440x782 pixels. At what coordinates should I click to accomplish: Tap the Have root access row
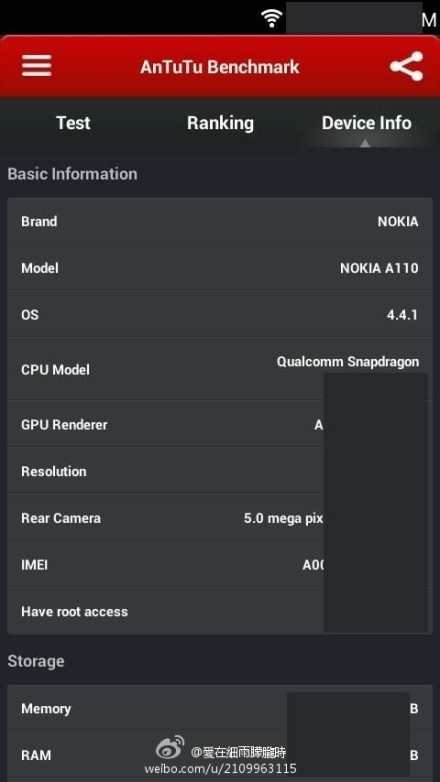point(220,611)
